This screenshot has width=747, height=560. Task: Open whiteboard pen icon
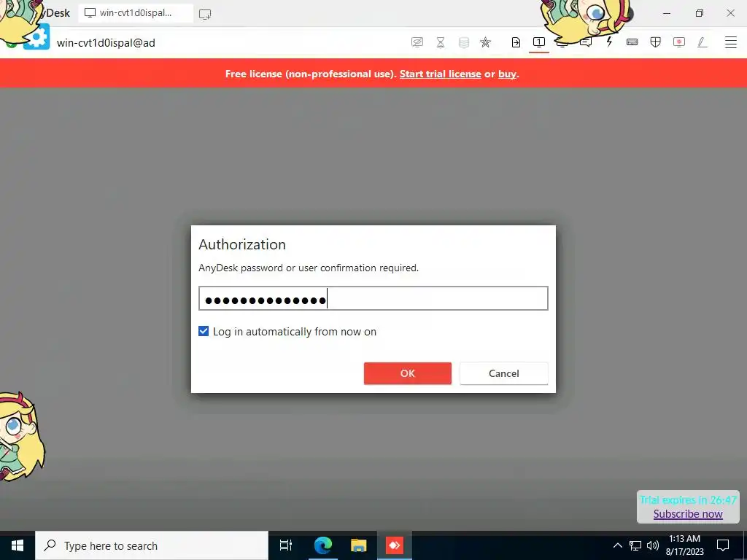pyautogui.click(x=703, y=42)
